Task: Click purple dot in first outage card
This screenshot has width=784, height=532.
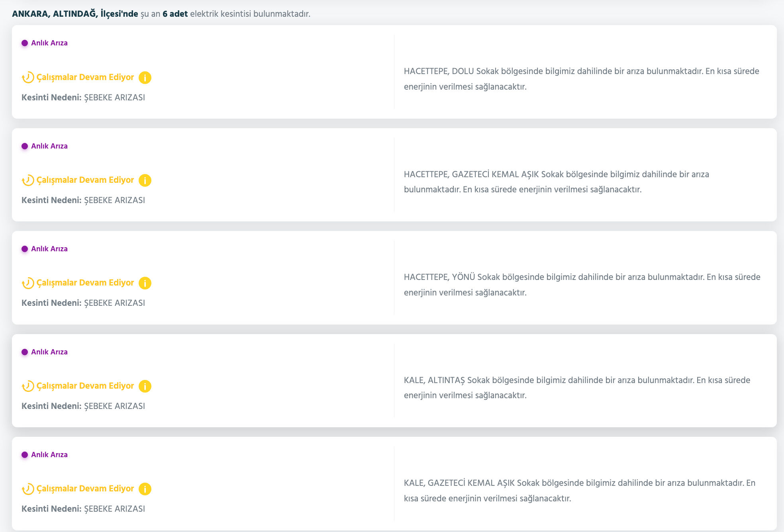Action: pos(25,43)
